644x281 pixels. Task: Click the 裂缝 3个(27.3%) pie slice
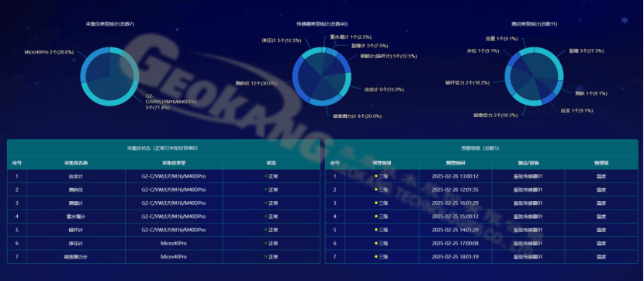coord(549,64)
